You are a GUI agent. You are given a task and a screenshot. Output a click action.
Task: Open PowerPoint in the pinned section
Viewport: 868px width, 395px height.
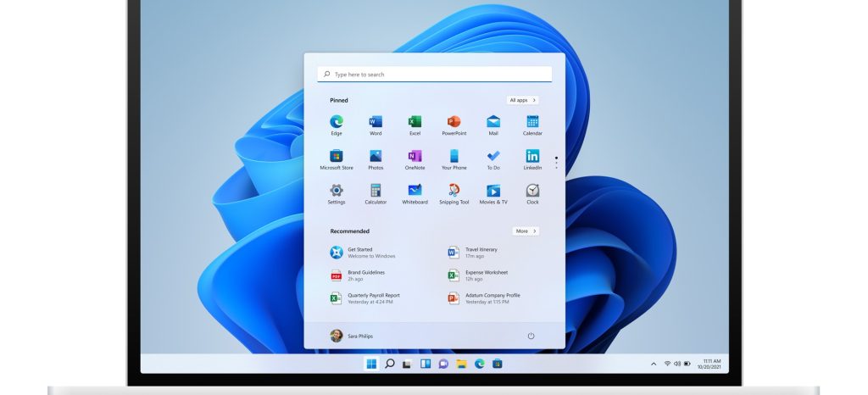(x=453, y=122)
